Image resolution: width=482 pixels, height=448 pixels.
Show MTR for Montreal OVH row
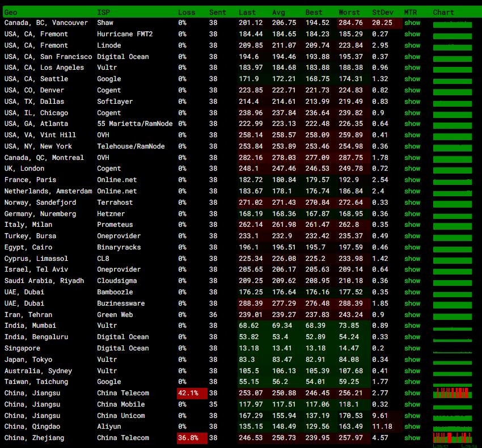pyautogui.click(x=412, y=158)
